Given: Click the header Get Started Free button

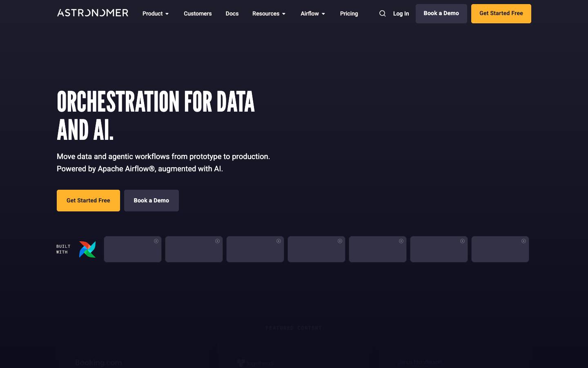Looking at the screenshot, I should click(x=501, y=13).
